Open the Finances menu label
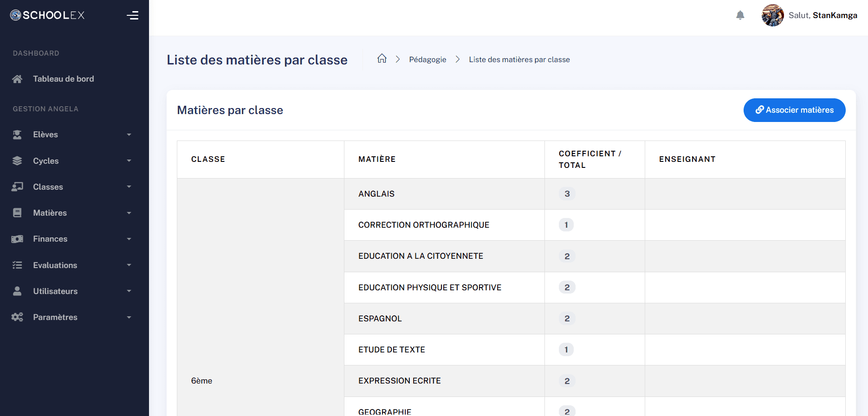Viewport: 868px width, 416px height. [50, 239]
